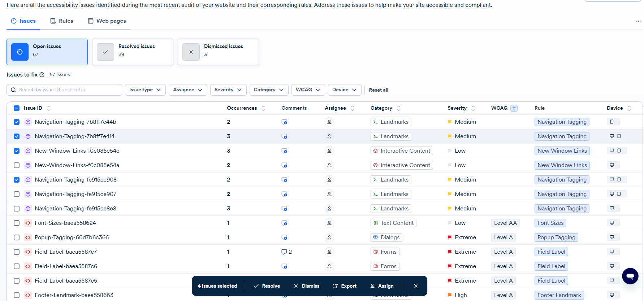Close the bulk selection action bar
Image resolution: width=644 pixels, height=301 pixels.
click(416, 286)
